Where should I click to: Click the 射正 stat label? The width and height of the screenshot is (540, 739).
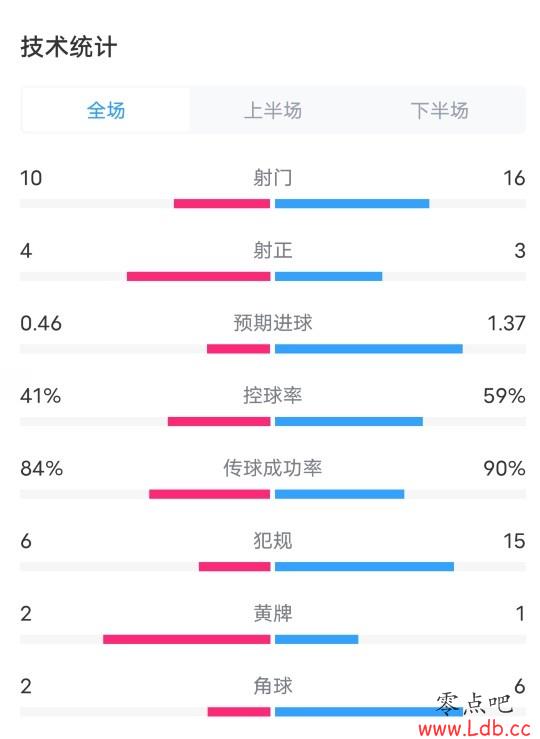273,250
